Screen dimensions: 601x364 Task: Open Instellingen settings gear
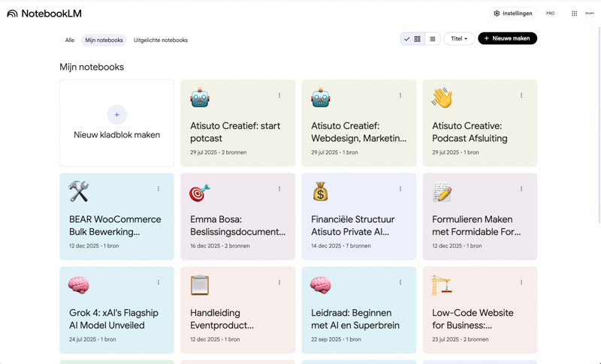[x=497, y=14]
